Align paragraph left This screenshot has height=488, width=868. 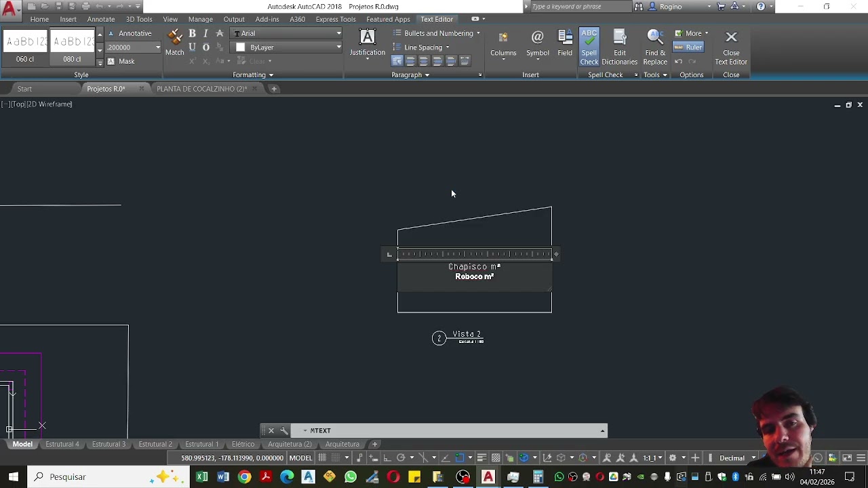[410, 61]
